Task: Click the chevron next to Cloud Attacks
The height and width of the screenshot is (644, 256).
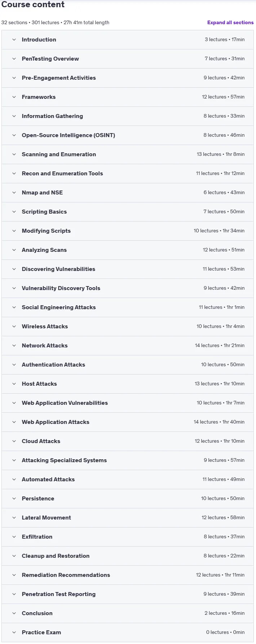Action: click(x=14, y=441)
